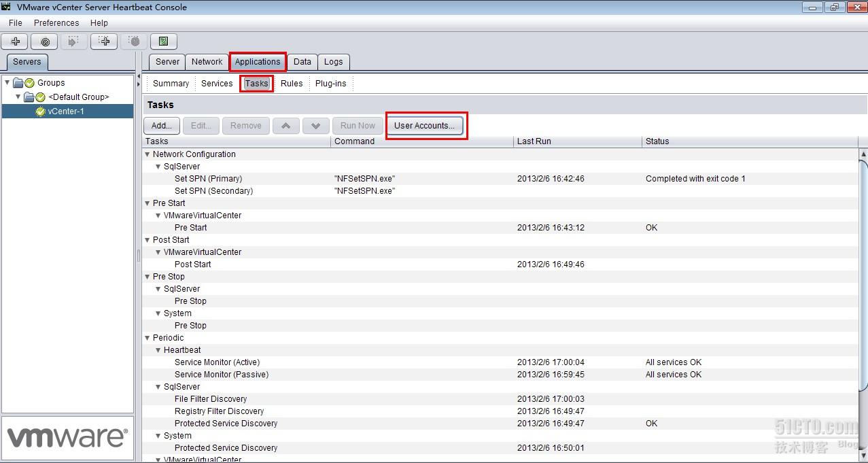Open the Help menu
Image resolution: width=868 pixels, height=463 pixels.
[x=99, y=22]
